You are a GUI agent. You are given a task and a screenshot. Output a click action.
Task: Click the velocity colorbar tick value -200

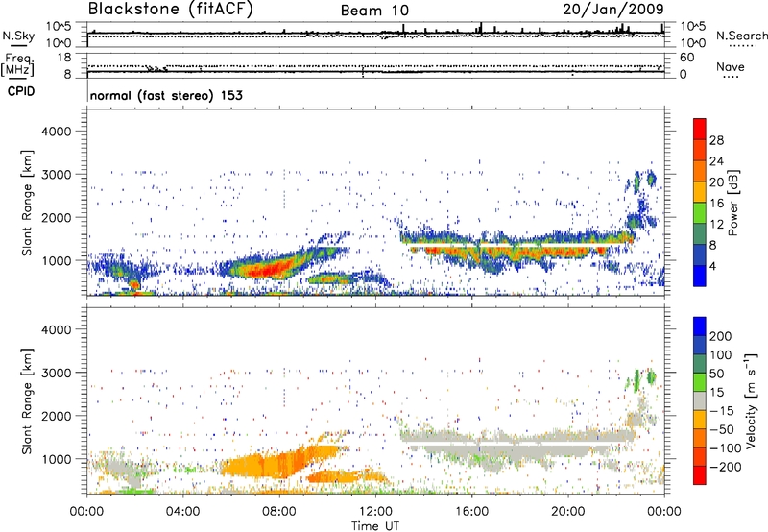(x=725, y=467)
